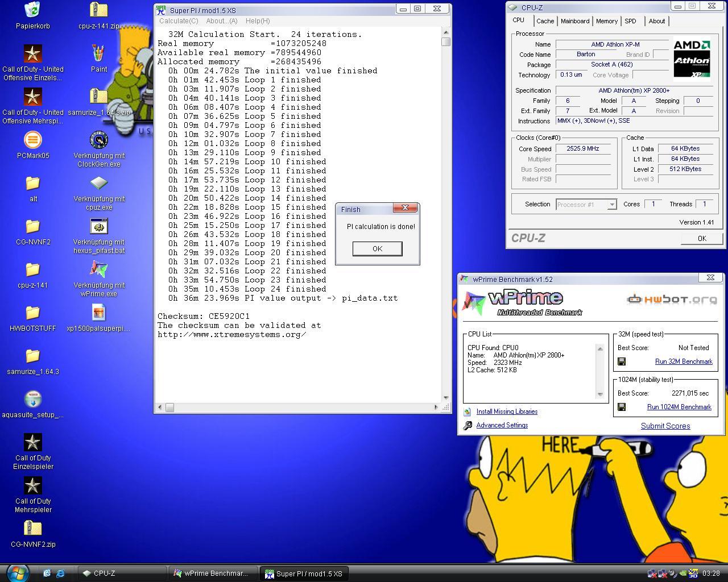This screenshot has width=728, height=582.
Task: Open the ClockGen.exe shortcut
Action: click(99, 140)
